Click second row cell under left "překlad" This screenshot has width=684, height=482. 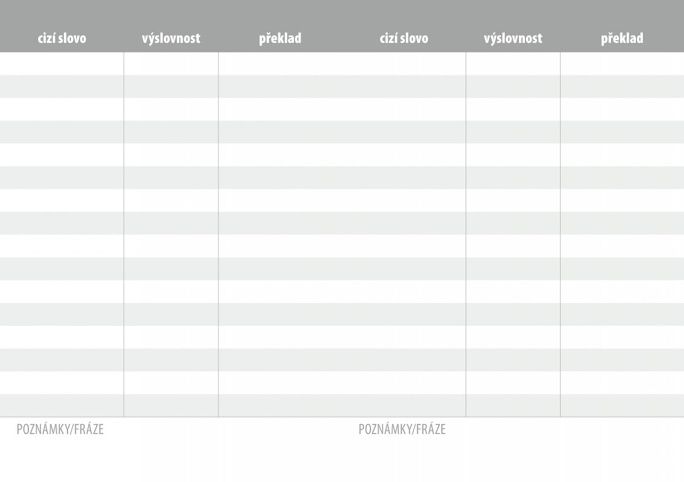[280, 86]
